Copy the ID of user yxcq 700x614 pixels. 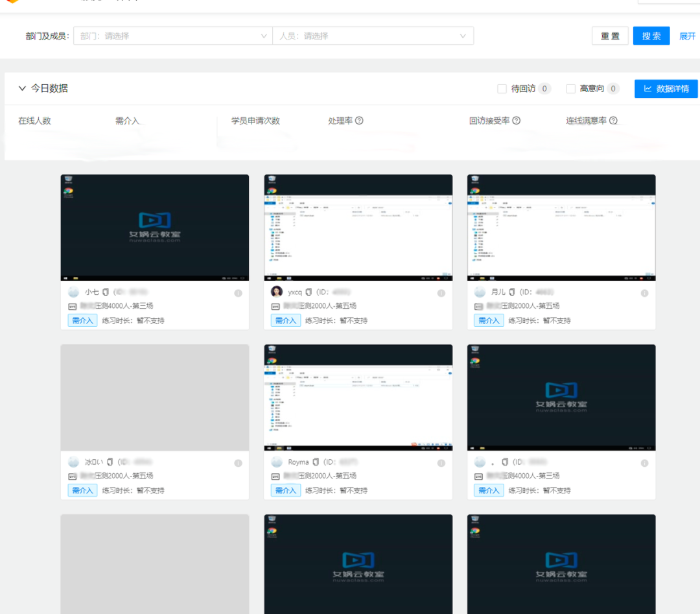309,292
